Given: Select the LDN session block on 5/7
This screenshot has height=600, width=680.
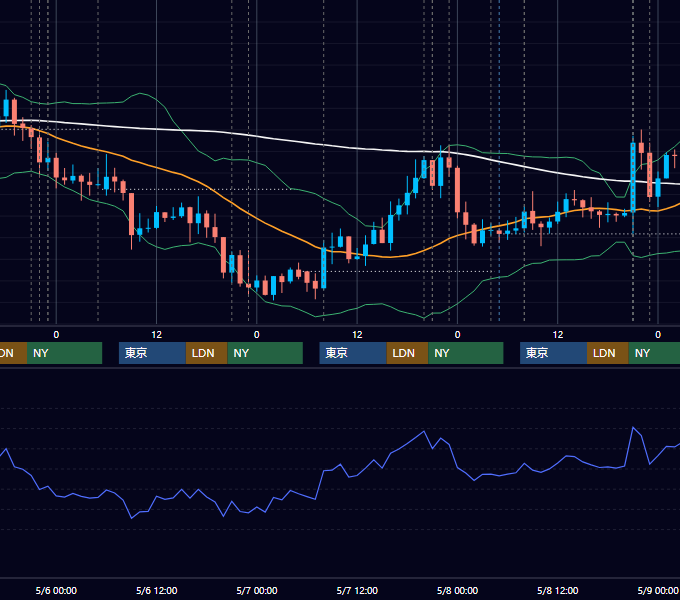Looking at the screenshot, I should point(407,353).
